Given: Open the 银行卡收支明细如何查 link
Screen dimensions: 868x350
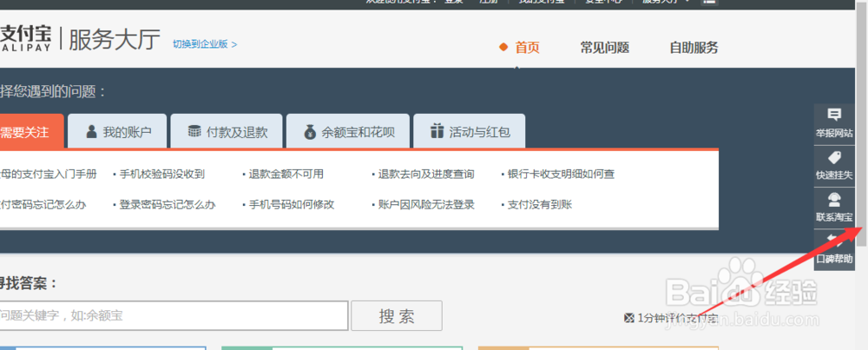Looking at the screenshot, I should click(x=562, y=175).
